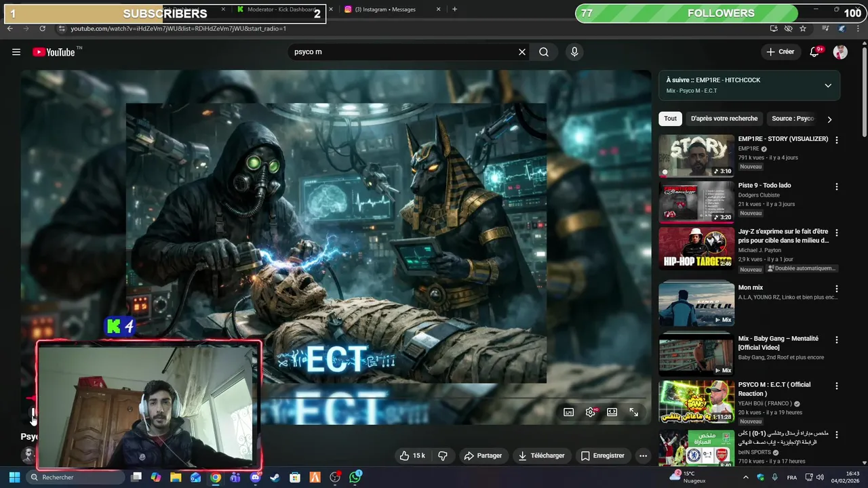Open options for Jay-Z video
The height and width of the screenshot is (488, 868).
click(836, 233)
